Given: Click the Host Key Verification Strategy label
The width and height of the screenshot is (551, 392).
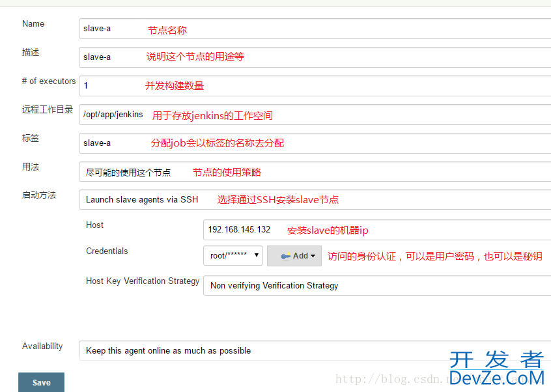Looking at the screenshot, I should pyautogui.click(x=143, y=281).
